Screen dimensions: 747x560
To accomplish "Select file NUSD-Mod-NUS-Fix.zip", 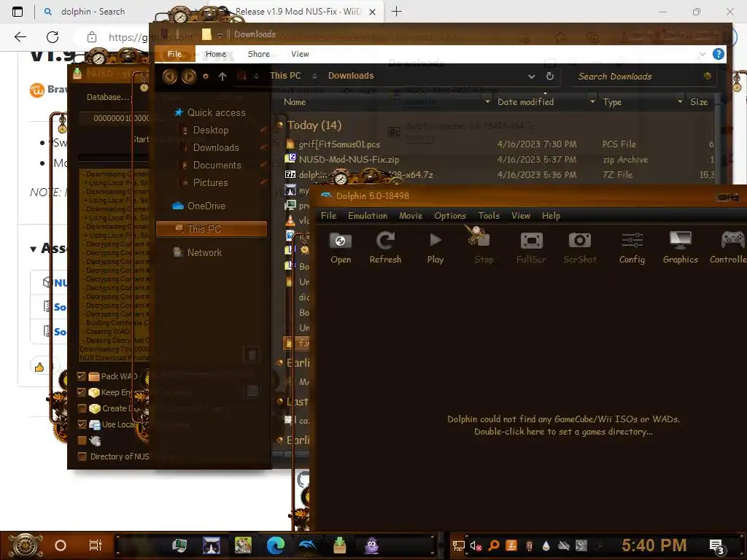I will pyautogui.click(x=349, y=160).
